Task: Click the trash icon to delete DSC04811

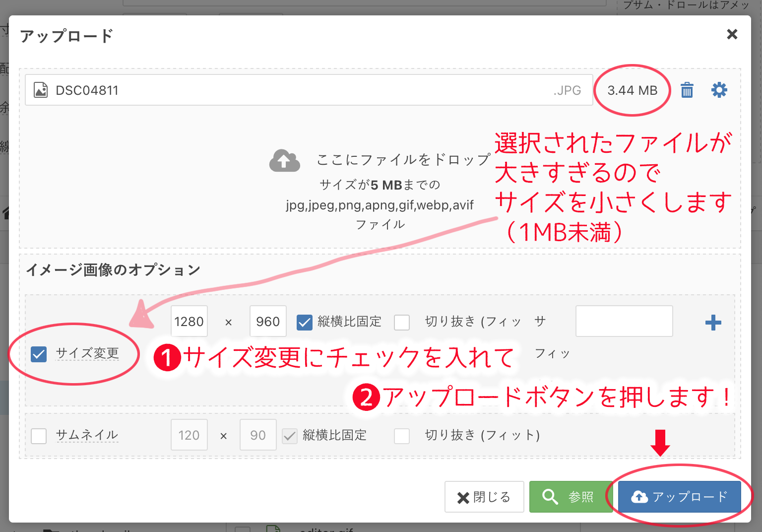Action: point(687,90)
